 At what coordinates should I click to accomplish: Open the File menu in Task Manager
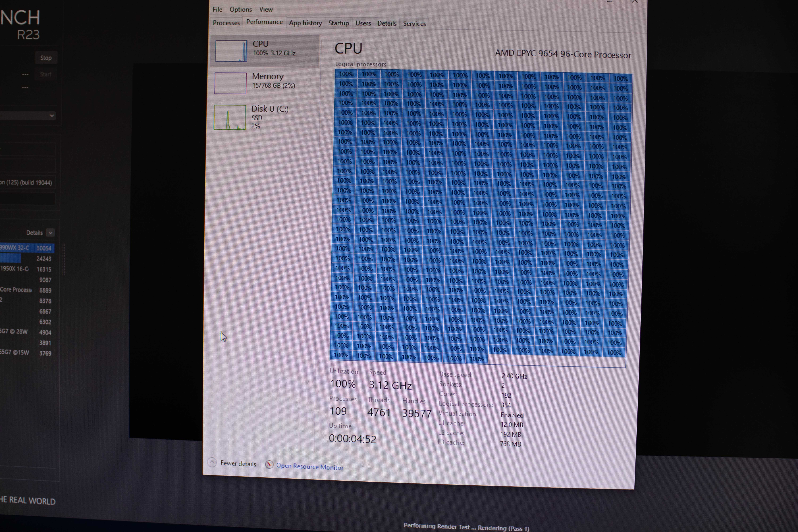217,9
